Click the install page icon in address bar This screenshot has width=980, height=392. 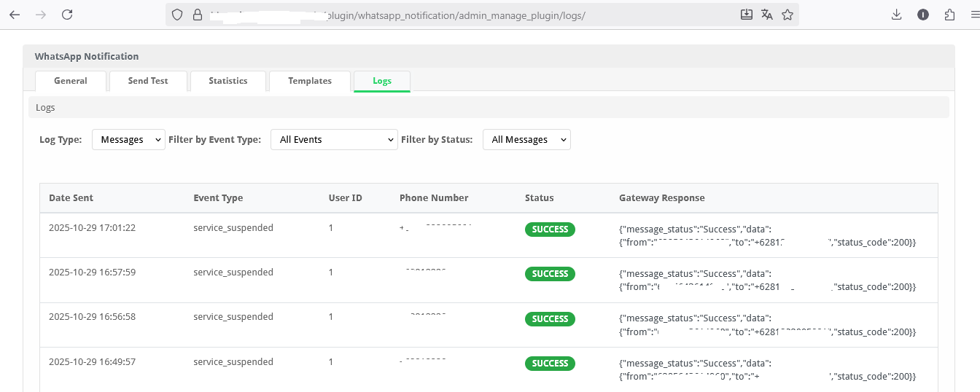click(x=747, y=15)
